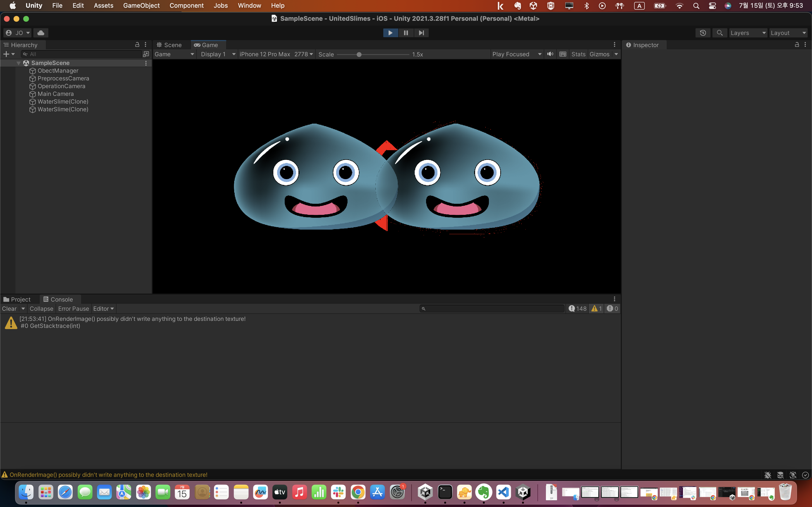The height and width of the screenshot is (507, 812).
Task: Toggle mute audio in Game view
Action: pyautogui.click(x=550, y=54)
